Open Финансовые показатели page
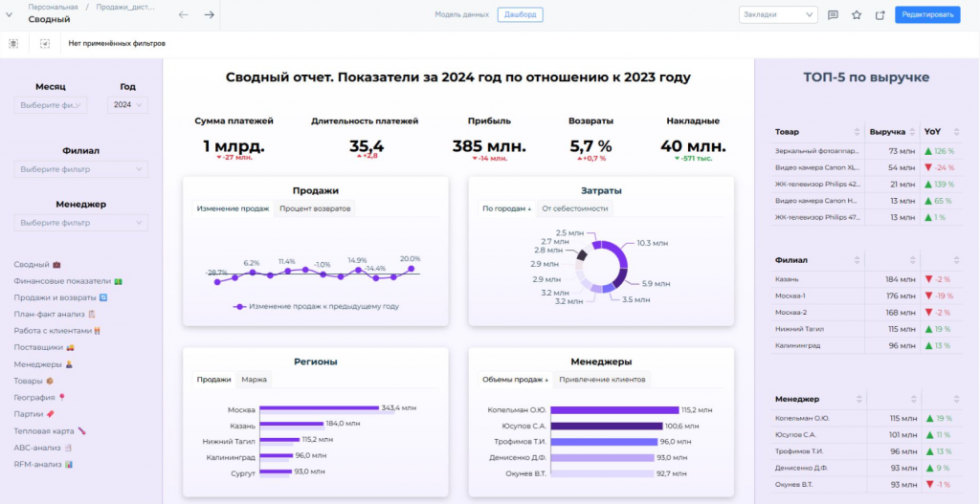 coord(68,281)
